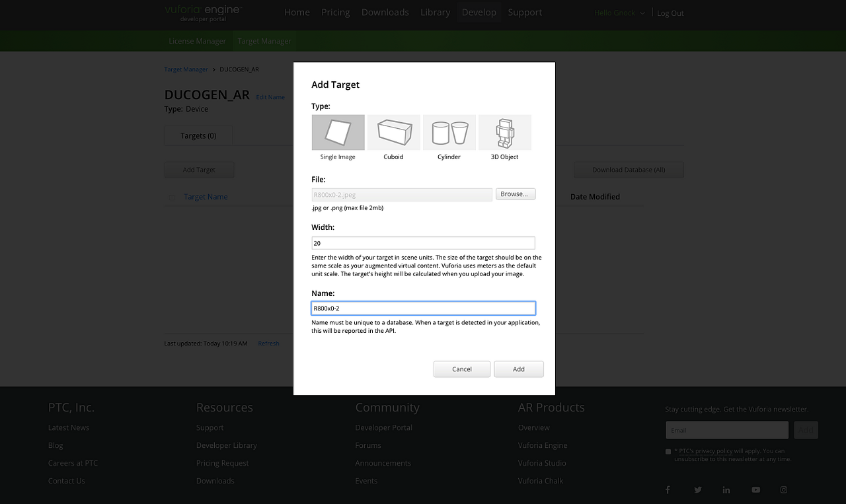Open Pricing Request footer link
Screen dimensions: 846x504
pos(223,463)
